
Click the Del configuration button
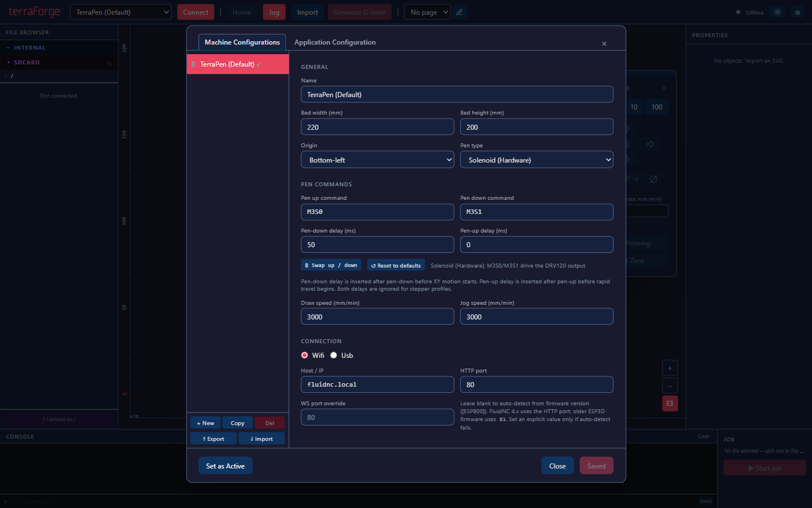click(270, 423)
